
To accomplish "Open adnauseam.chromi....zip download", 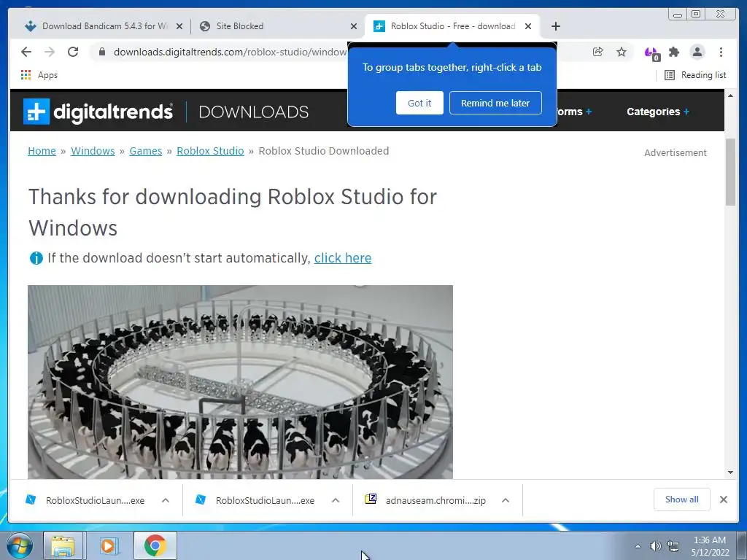I will [x=426, y=500].
